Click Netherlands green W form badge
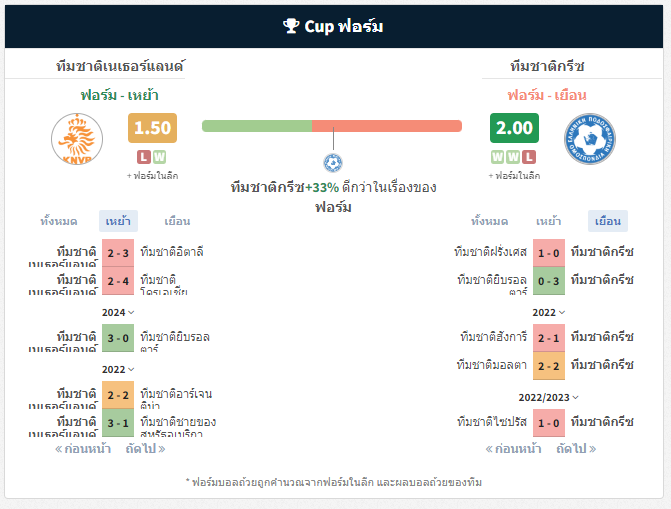The height and width of the screenshot is (509, 671). [x=159, y=157]
